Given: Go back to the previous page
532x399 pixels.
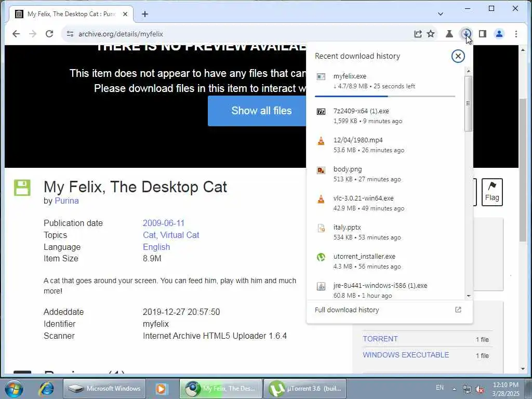Looking at the screenshot, I should point(16,34).
